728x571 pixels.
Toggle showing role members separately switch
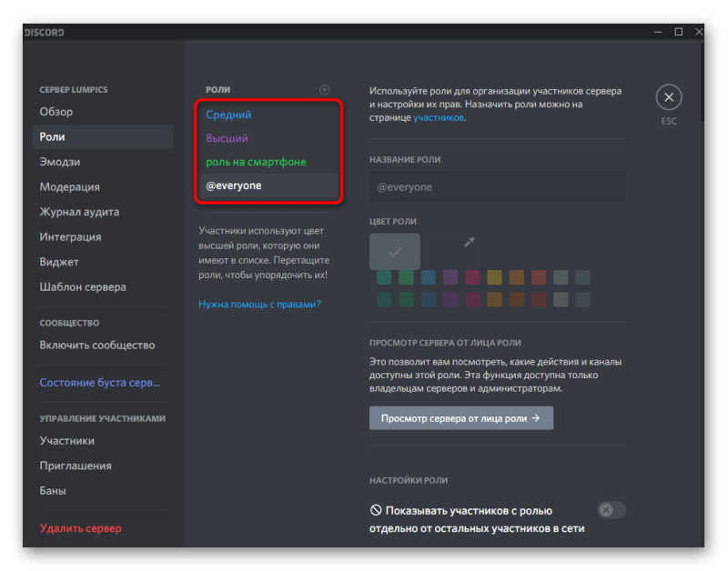[x=611, y=510]
